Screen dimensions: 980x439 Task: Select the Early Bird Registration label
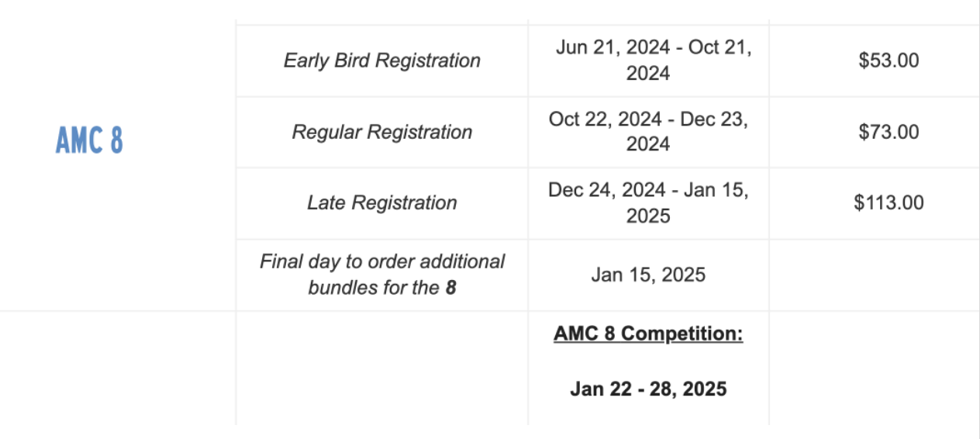pos(381,60)
